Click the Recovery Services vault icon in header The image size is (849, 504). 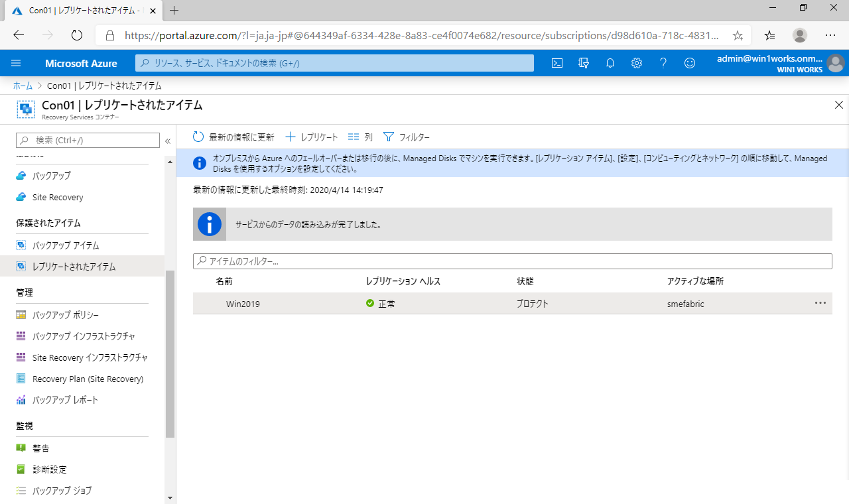(26, 109)
